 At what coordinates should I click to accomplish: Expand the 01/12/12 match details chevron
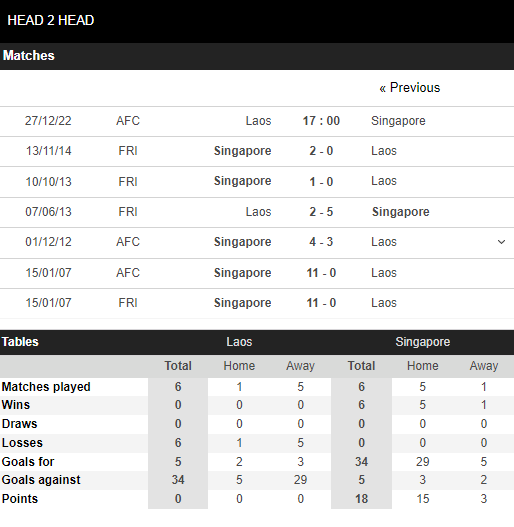click(x=501, y=242)
